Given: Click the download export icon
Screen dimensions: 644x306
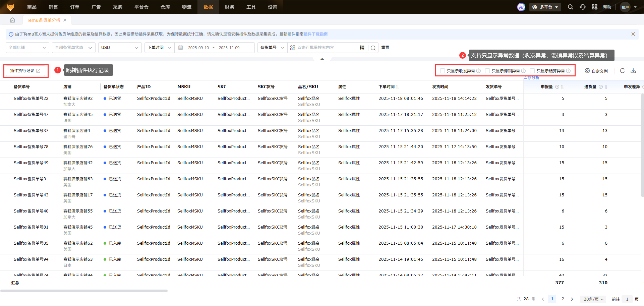Looking at the screenshot, I should (633, 71).
